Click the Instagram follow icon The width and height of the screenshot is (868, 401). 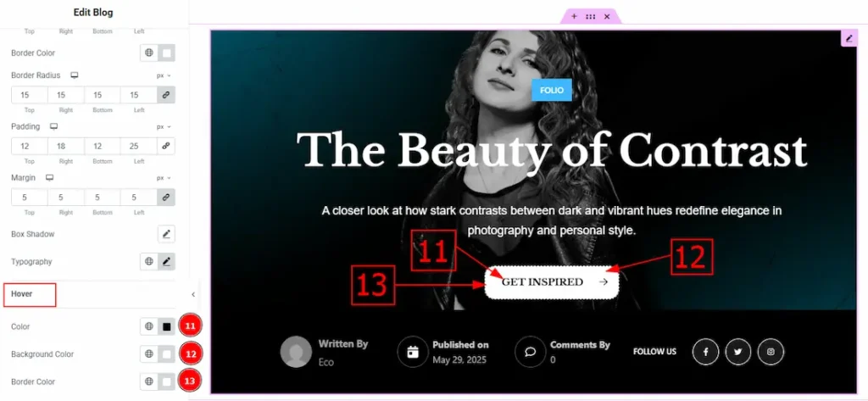[771, 352]
